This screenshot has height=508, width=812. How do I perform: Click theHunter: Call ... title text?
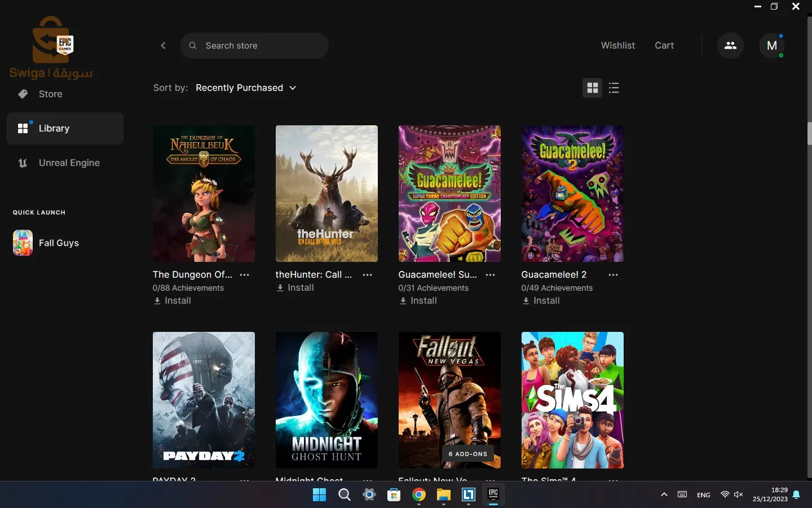(x=314, y=275)
